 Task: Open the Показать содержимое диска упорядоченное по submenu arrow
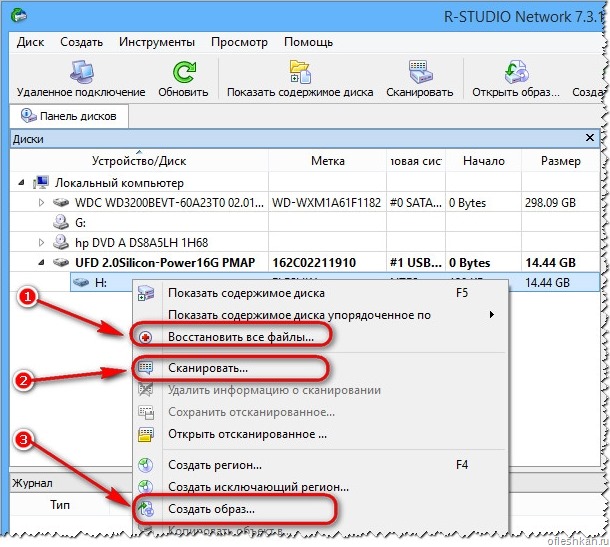[x=492, y=314]
